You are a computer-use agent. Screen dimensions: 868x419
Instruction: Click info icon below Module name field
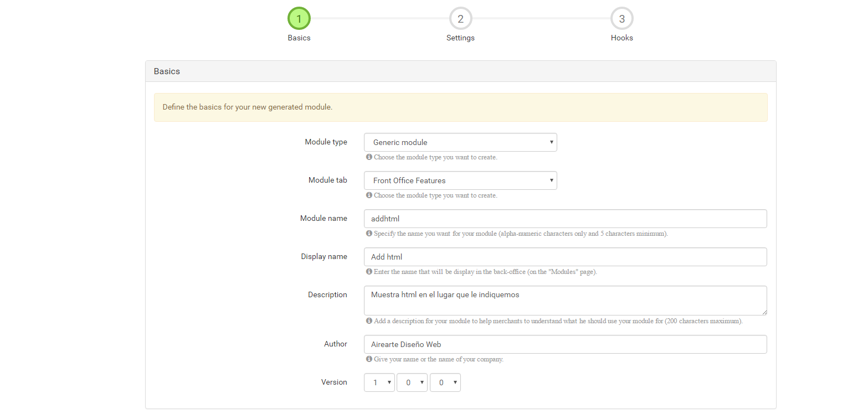369,234
